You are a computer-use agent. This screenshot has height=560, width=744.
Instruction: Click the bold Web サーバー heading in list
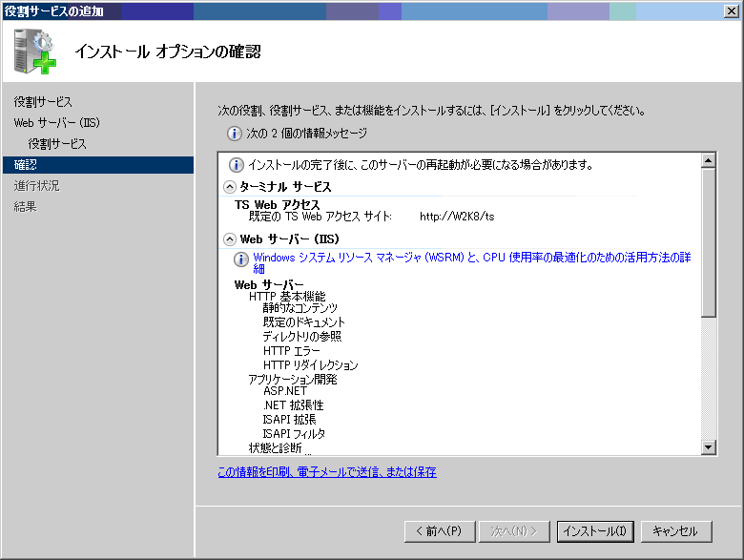point(269,284)
